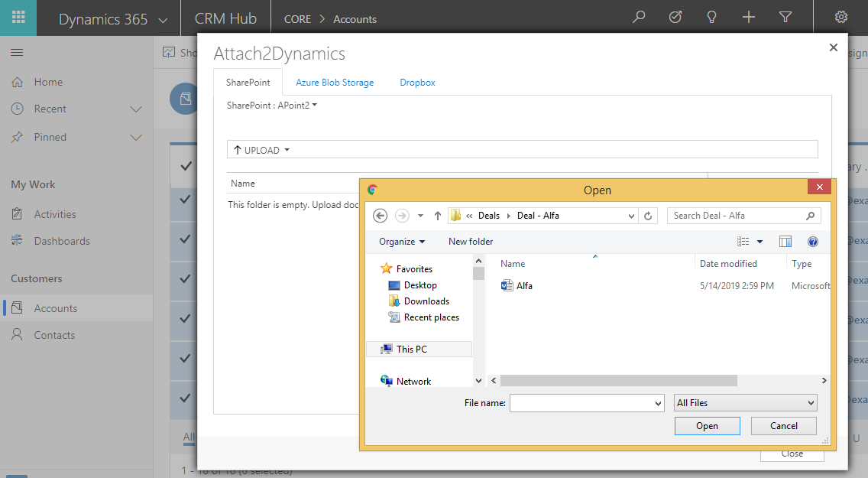Click the Accounts breadcrumb in the top bar

(355, 19)
